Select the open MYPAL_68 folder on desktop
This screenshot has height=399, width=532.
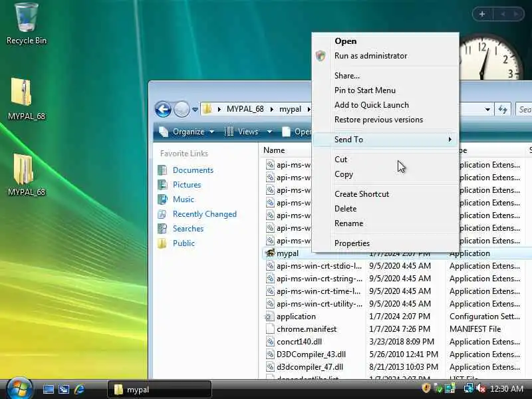tap(27, 175)
